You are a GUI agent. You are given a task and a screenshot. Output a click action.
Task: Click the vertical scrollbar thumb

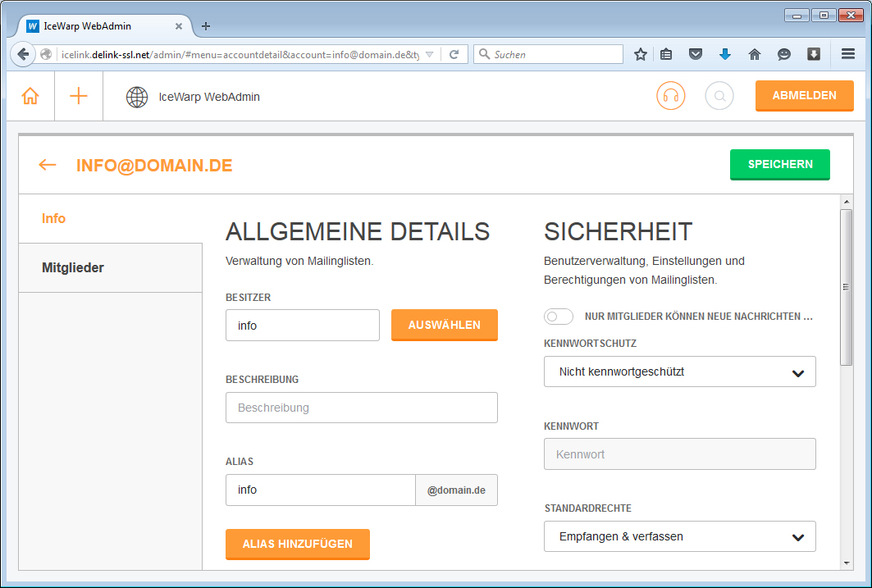click(847, 287)
